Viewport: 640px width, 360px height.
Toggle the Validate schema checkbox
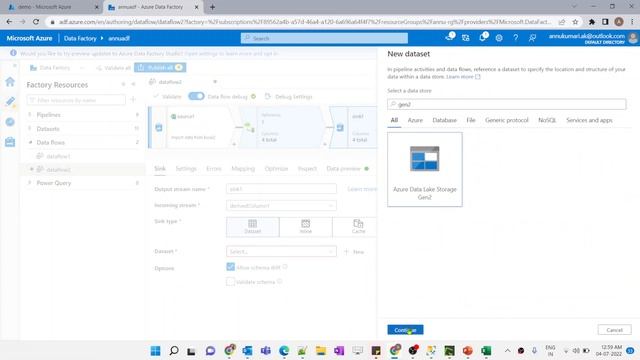pyautogui.click(x=231, y=282)
